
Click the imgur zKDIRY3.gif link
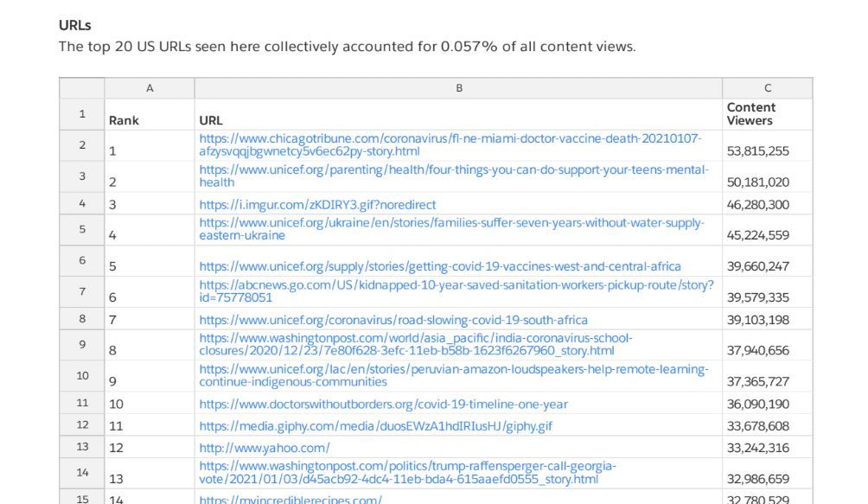[317, 205]
